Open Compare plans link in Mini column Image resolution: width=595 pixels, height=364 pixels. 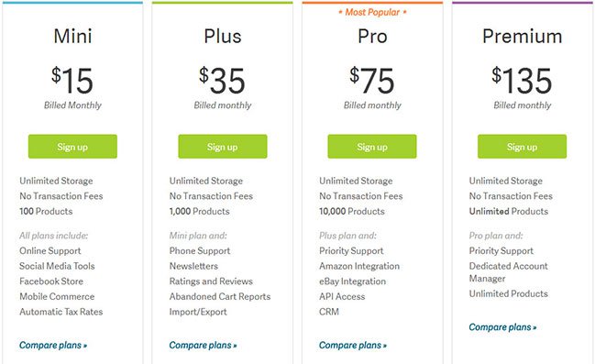pos(53,345)
